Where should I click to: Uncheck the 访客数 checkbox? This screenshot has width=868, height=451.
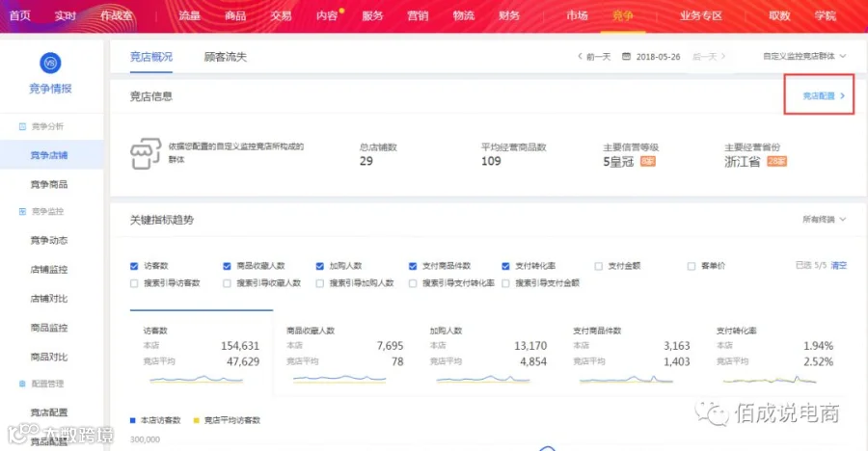pos(134,266)
